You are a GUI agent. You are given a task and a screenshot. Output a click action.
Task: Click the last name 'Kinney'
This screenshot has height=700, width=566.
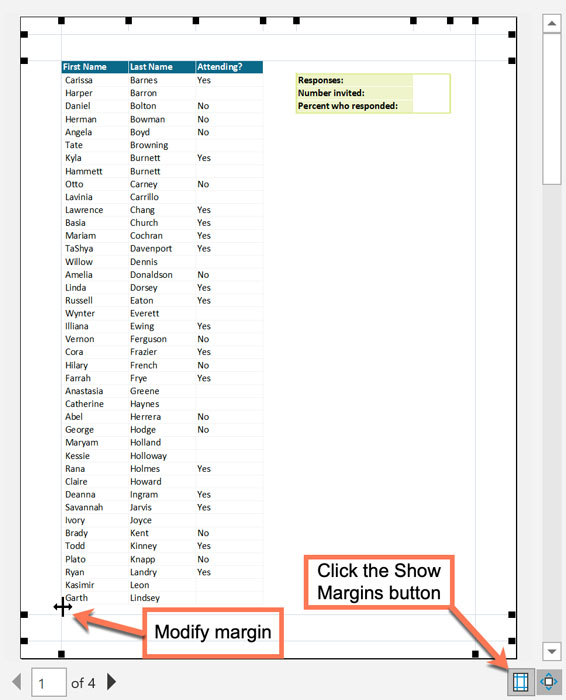[x=143, y=546]
